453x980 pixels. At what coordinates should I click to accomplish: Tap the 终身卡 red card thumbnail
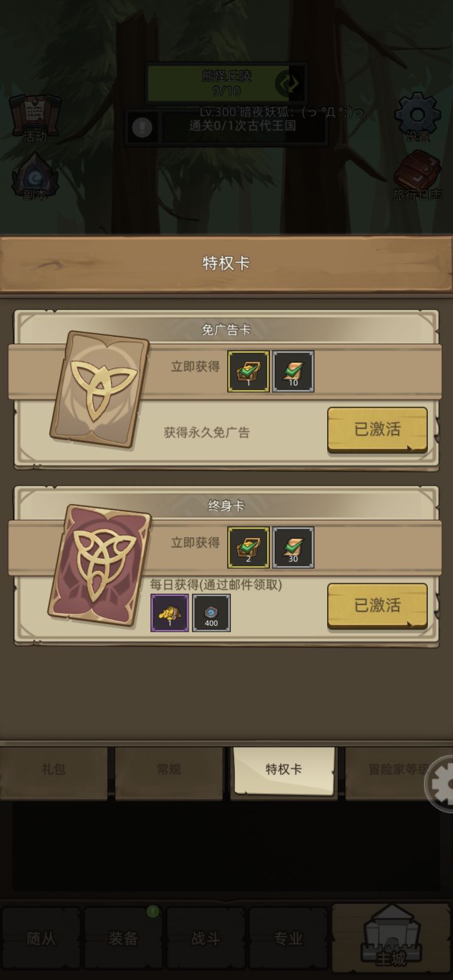(99, 565)
